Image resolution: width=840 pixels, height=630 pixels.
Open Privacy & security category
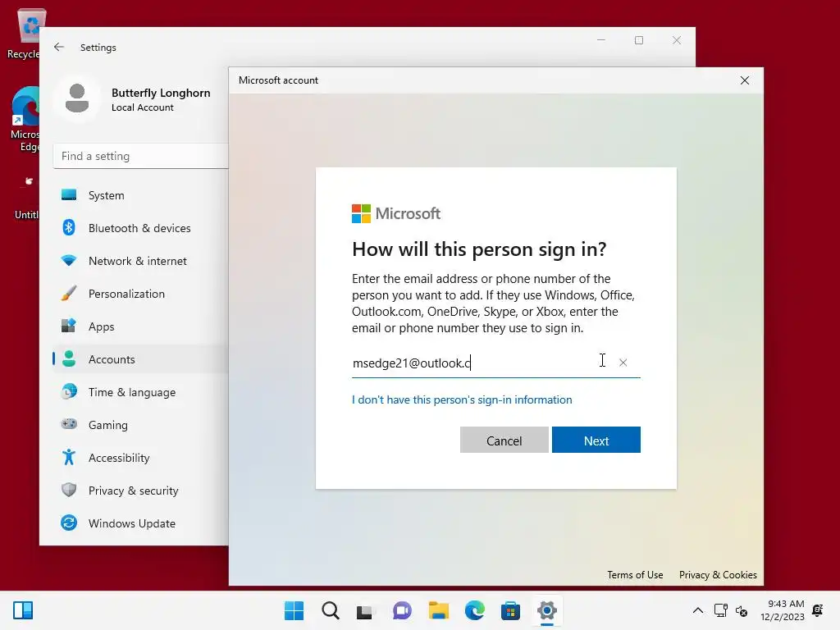click(x=141, y=491)
